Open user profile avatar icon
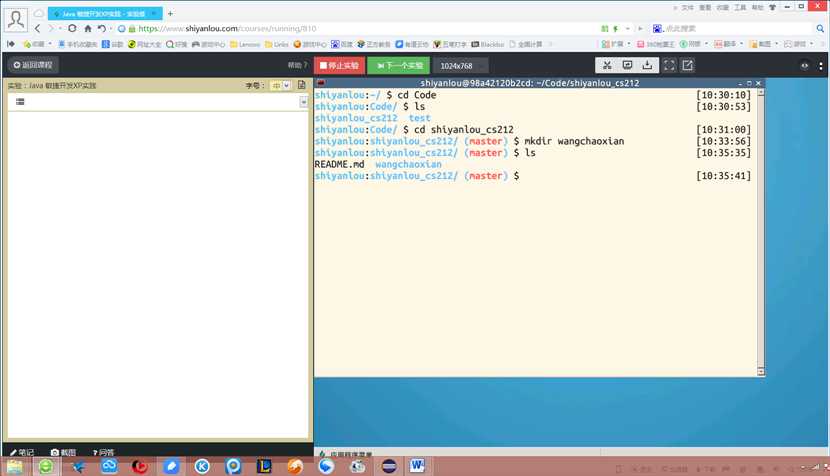This screenshot has width=830, height=476. (x=16, y=20)
